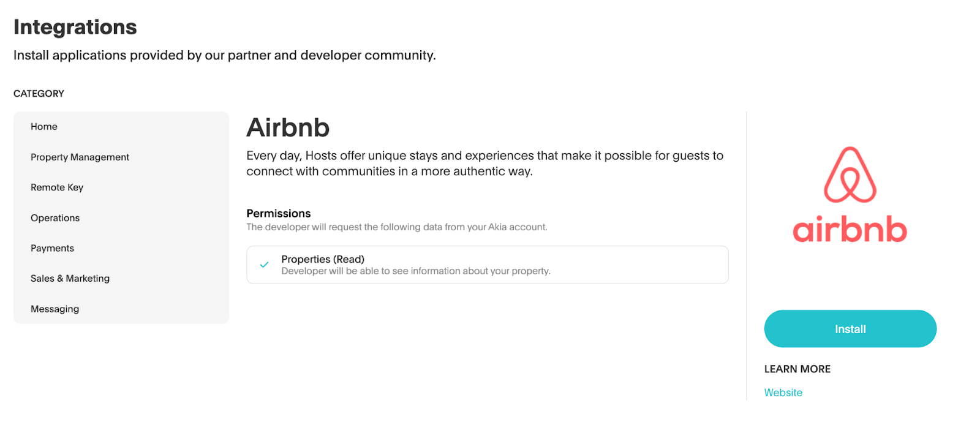The image size is (980, 422).
Task: Follow the Website link
Action: pos(783,393)
